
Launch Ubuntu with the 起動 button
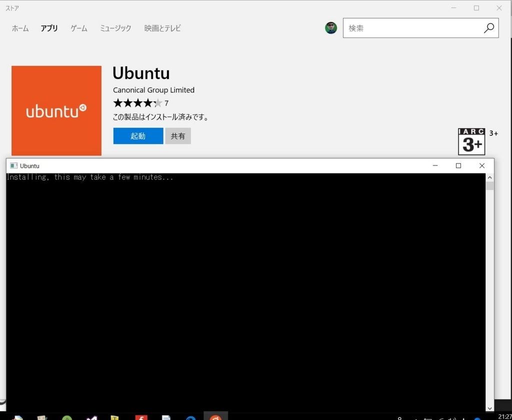click(138, 136)
